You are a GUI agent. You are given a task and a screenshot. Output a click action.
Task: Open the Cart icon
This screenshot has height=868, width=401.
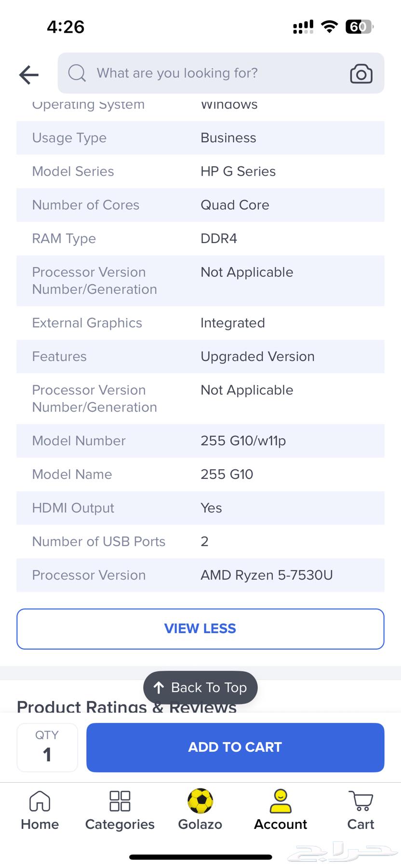[x=361, y=801]
